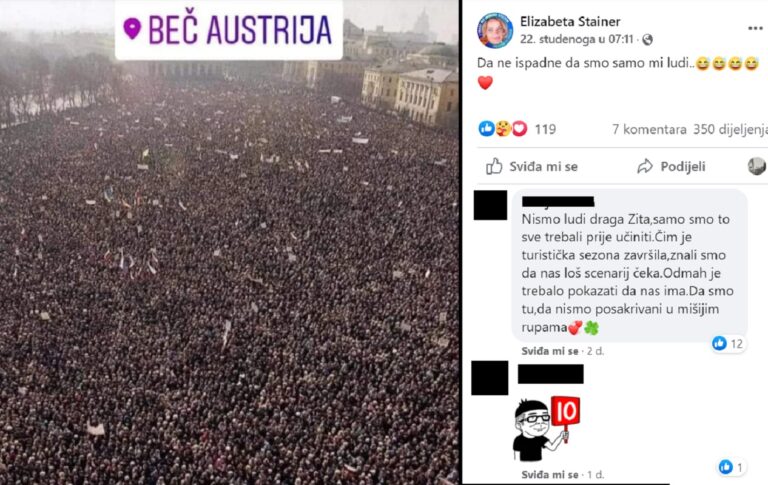768x485 pixels.
Task: Open the crowd protest photo
Action: [x=229, y=272]
